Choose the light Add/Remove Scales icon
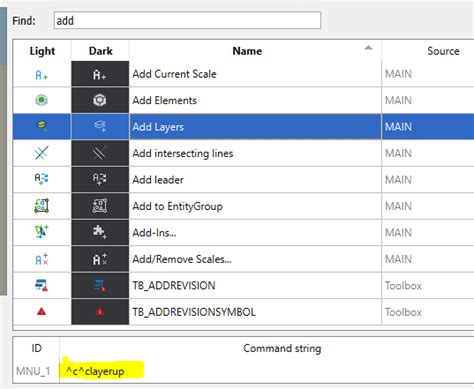474x389 pixels. pyautogui.click(x=42, y=259)
